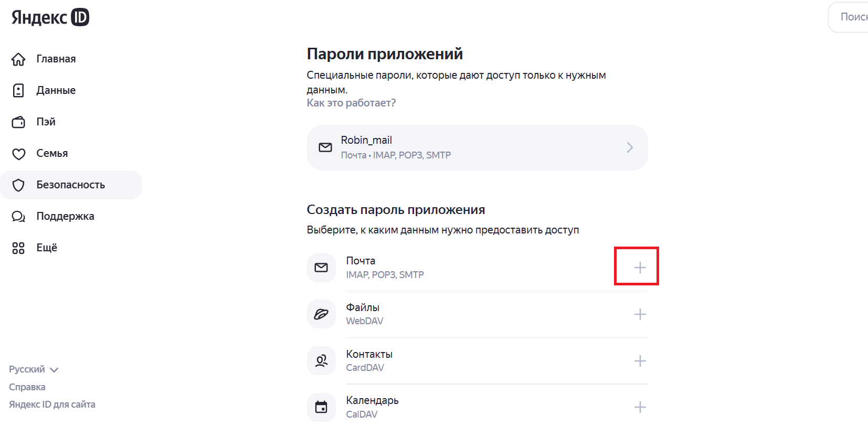
Task: Click the Семья heart icon
Action: point(18,154)
